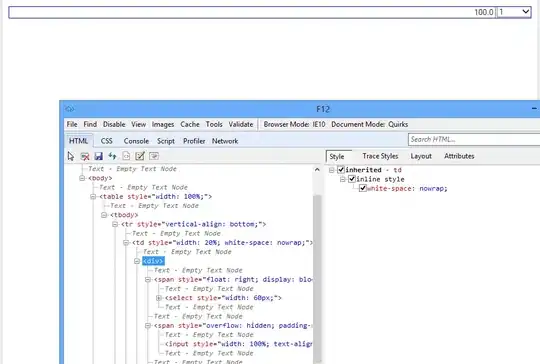Collapse the body tree node

click(82, 178)
